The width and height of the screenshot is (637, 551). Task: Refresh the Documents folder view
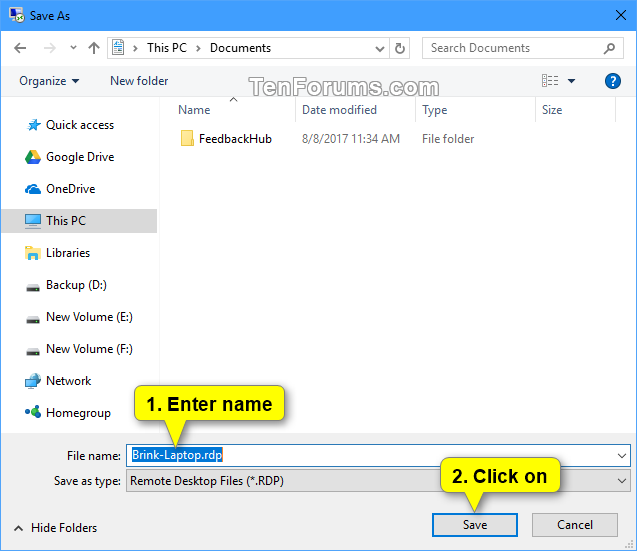400,48
